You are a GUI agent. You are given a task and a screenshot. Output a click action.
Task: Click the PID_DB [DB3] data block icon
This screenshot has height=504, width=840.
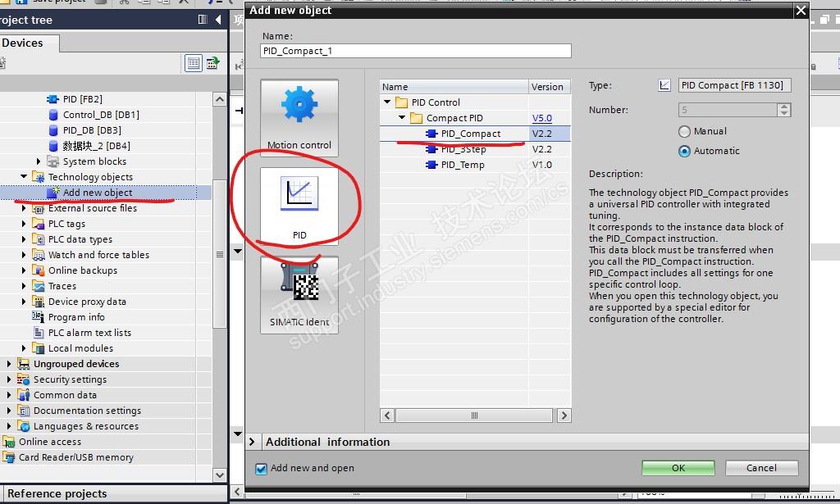click(x=53, y=130)
